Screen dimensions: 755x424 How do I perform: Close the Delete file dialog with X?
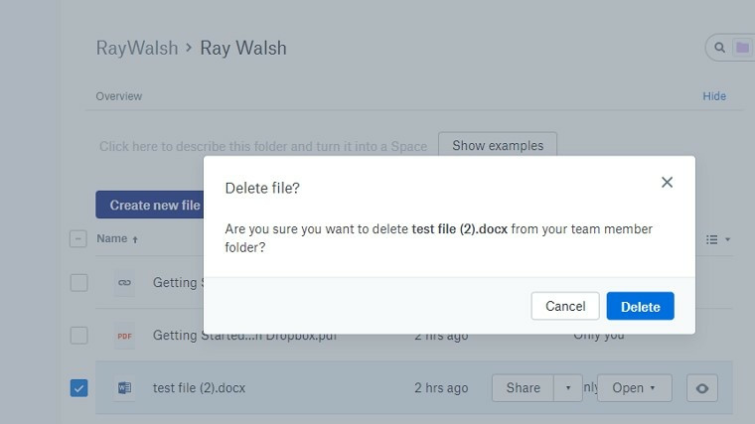pyautogui.click(x=667, y=182)
